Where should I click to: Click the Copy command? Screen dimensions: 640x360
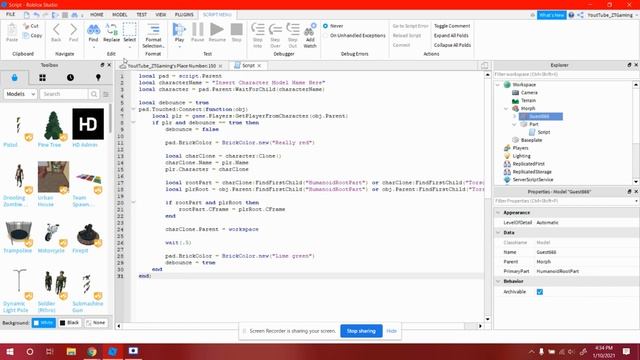point(32,36)
